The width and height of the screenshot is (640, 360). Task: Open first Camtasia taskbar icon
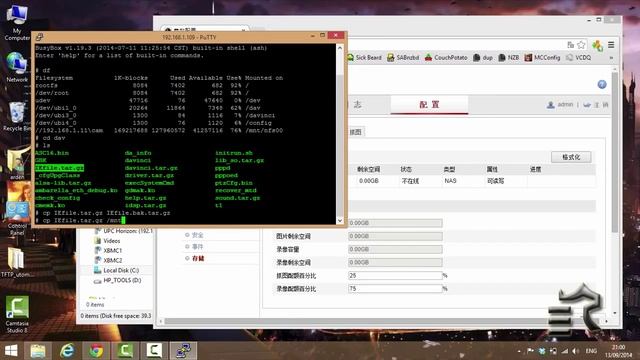pyautogui.click(x=125, y=350)
